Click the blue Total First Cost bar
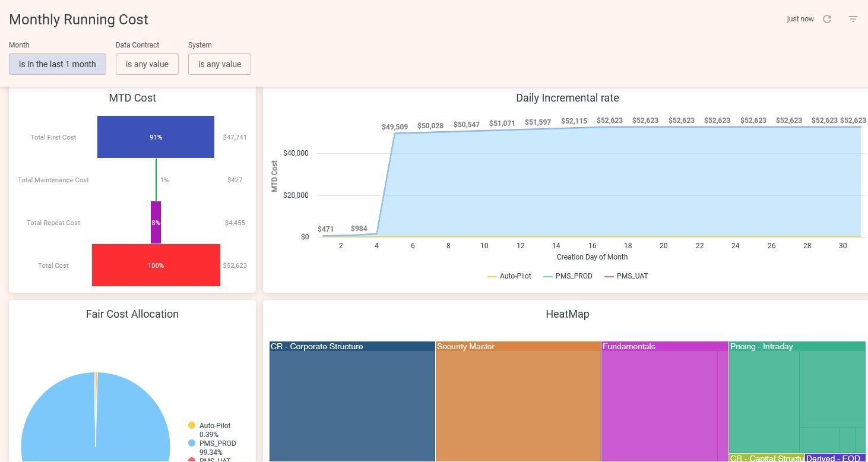The width and height of the screenshot is (868, 462). coord(156,137)
